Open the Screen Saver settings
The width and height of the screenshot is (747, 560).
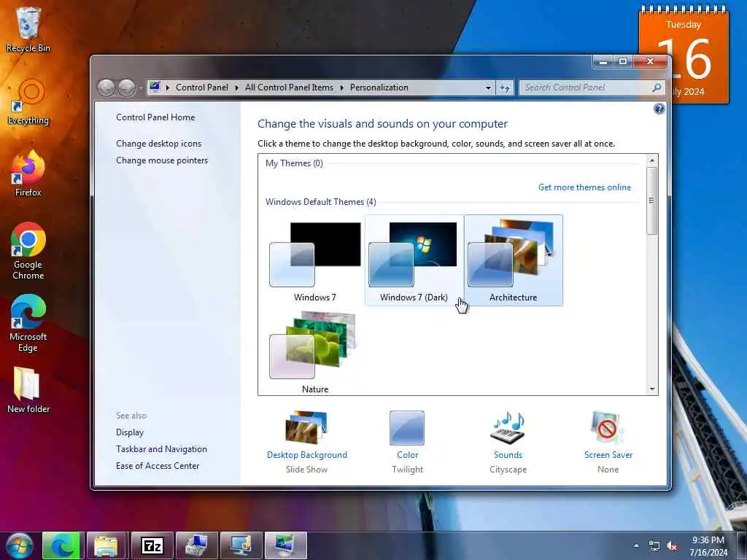coord(608,442)
